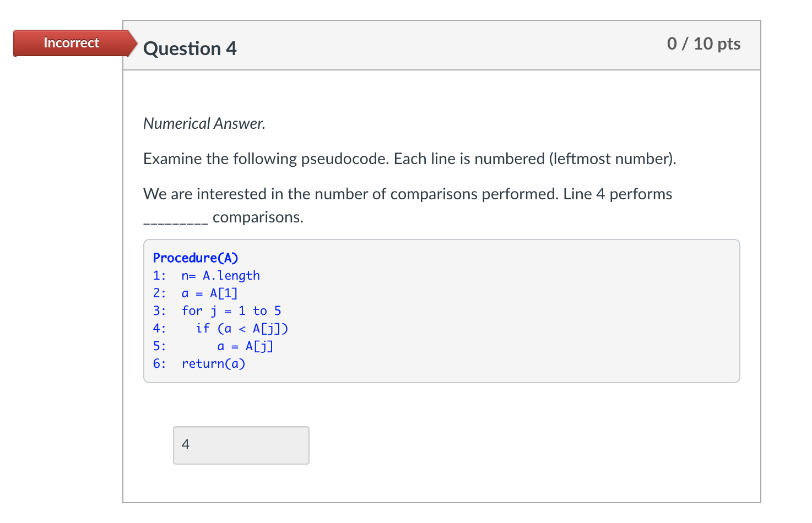The image size is (812, 523).
Task: Click the Question 4 heading text
Action: pos(190,48)
